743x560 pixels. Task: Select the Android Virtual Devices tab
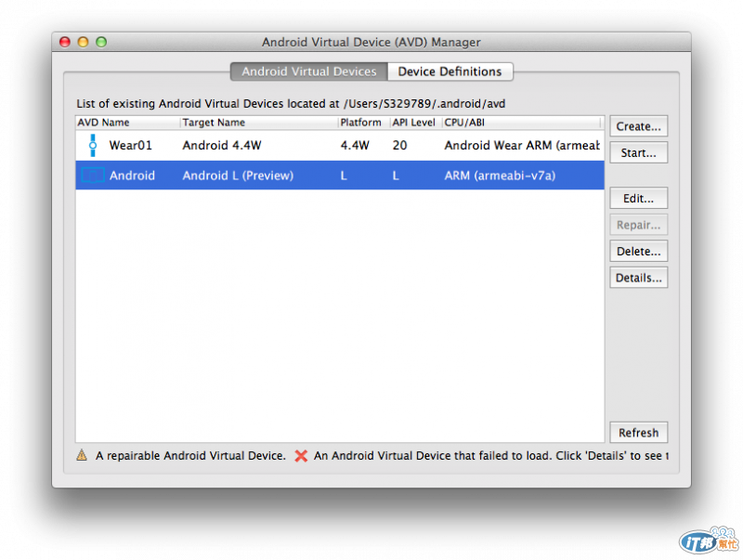click(309, 72)
